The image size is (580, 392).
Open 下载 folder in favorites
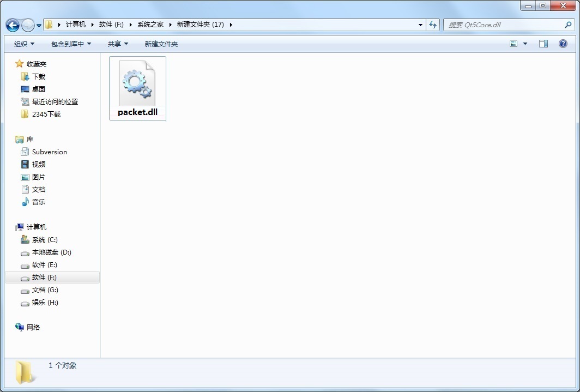(x=38, y=76)
